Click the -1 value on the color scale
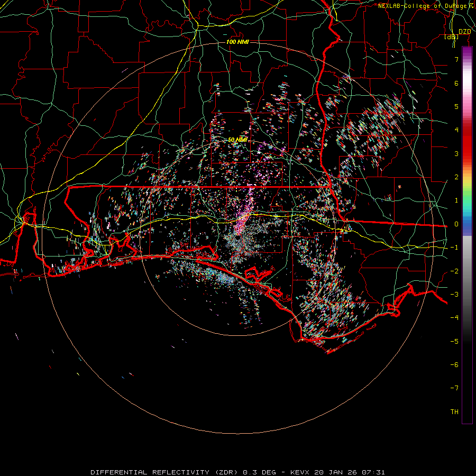The height and width of the screenshot is (476, 476). tap(454, 248)
